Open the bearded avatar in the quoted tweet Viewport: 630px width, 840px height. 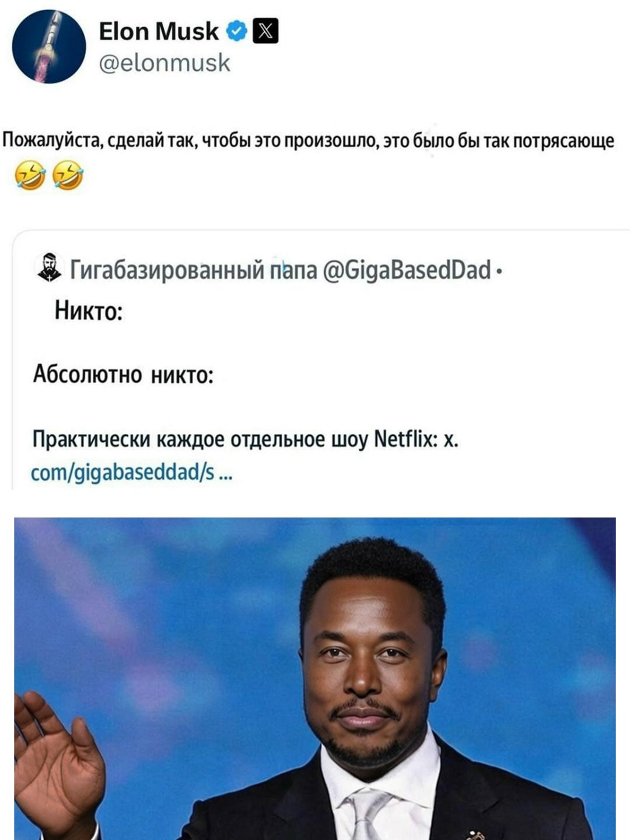49,268
